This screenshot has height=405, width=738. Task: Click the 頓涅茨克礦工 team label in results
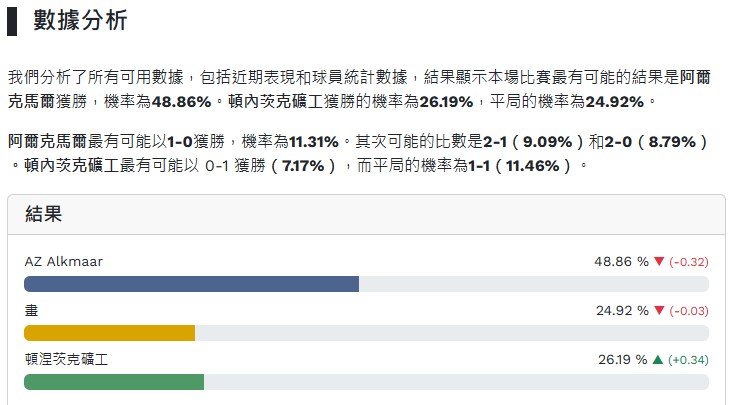[x=66, y=359]
